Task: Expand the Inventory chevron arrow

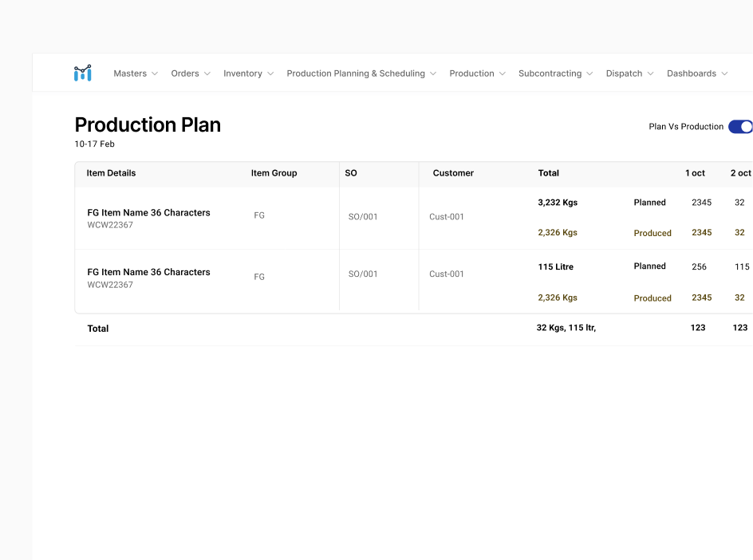Action: [270, 73]
